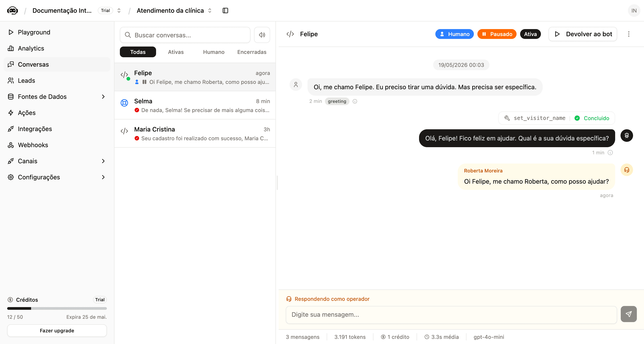The image size is (644, 344).
Task: Click the Buscar conversas search field
Action: tap(185, 35)
